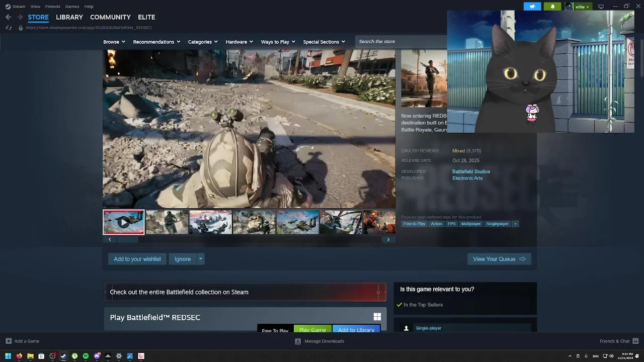Click the Free to Play tag
Screen dimensions: 644x362
[414, 224]
